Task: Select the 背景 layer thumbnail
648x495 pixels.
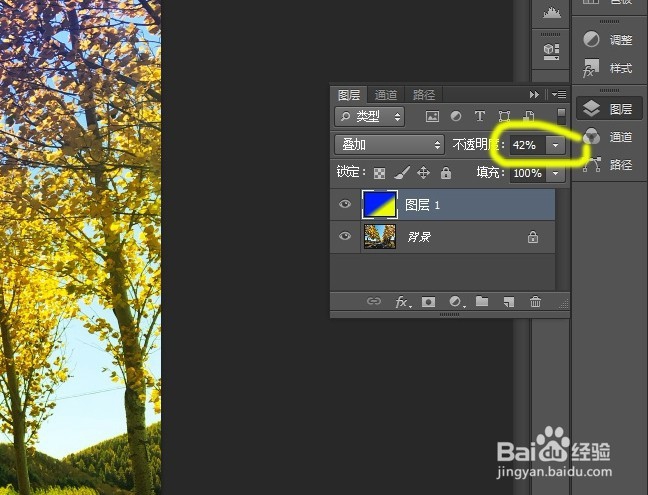Action: point(380,237)
